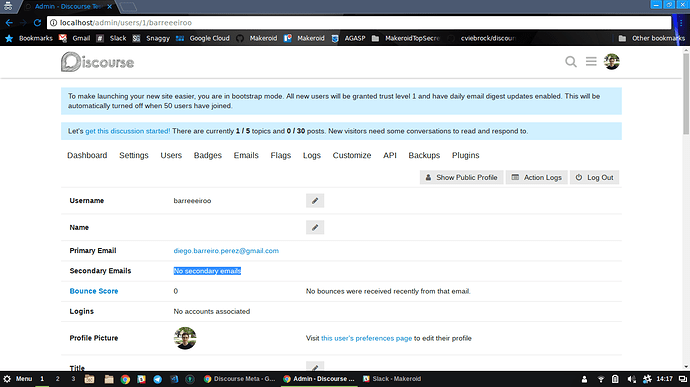Switch to Discourse Meta taskbar window
The image size is (690, 387).
240,379
